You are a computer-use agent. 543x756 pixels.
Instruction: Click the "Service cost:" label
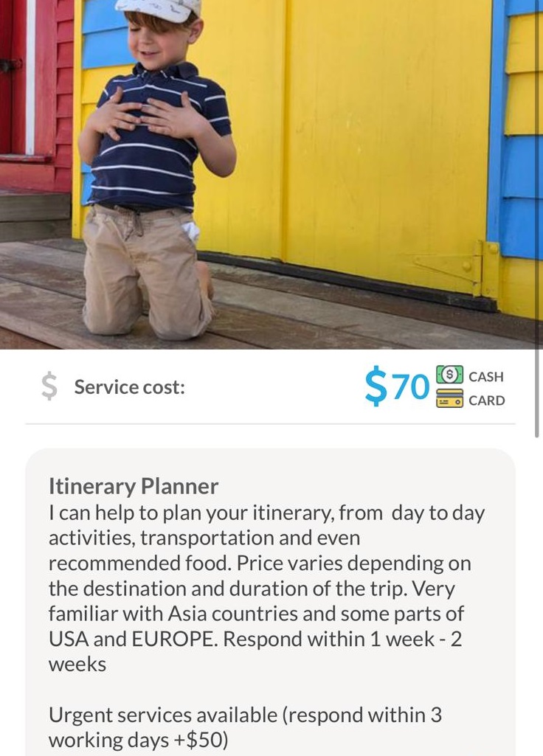click(129, 387)
